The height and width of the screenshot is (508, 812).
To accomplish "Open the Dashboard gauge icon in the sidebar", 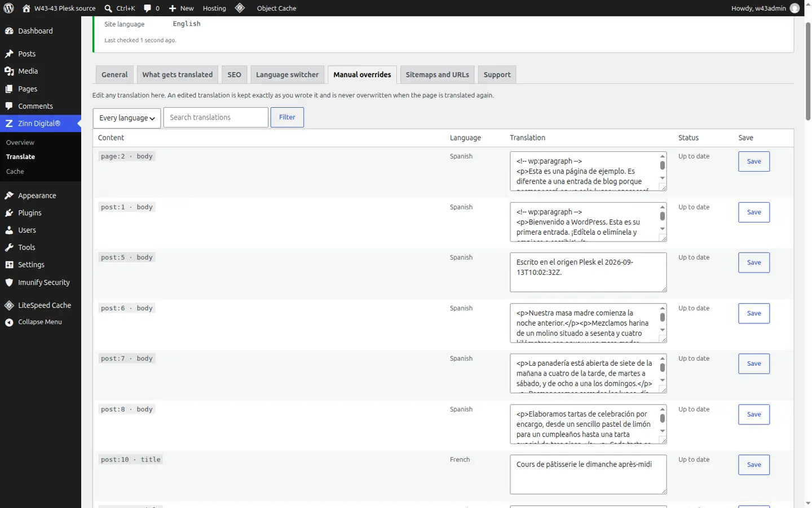I will (9, 31).
